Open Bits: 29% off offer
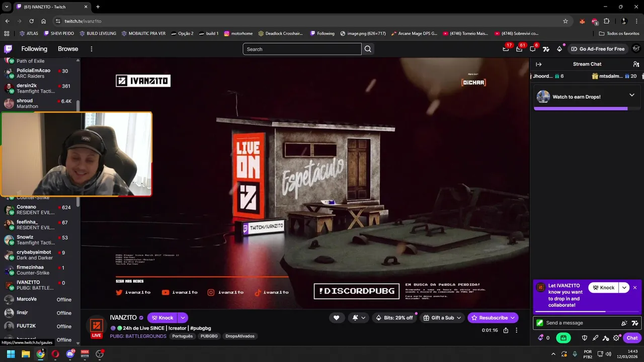Viewport: 644px width, 362px height. (394, 318)
